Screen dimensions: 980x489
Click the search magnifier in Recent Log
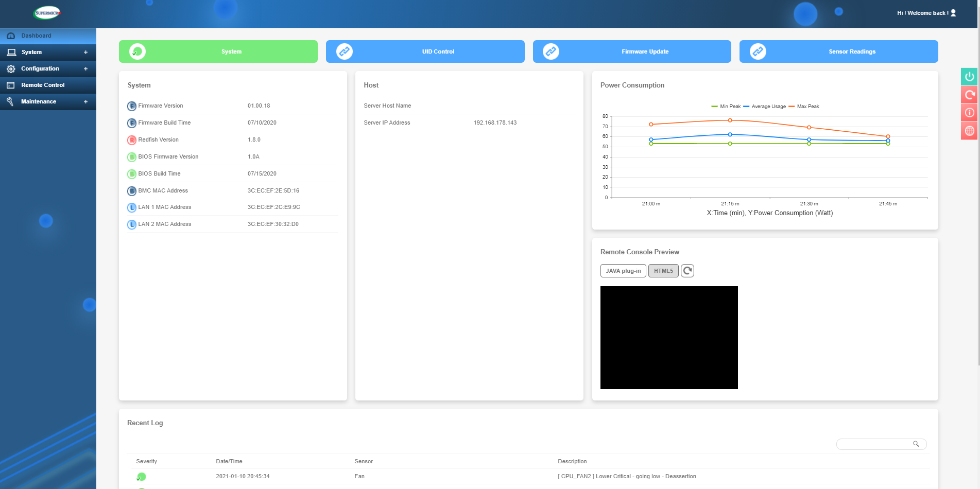coord(916,444)
